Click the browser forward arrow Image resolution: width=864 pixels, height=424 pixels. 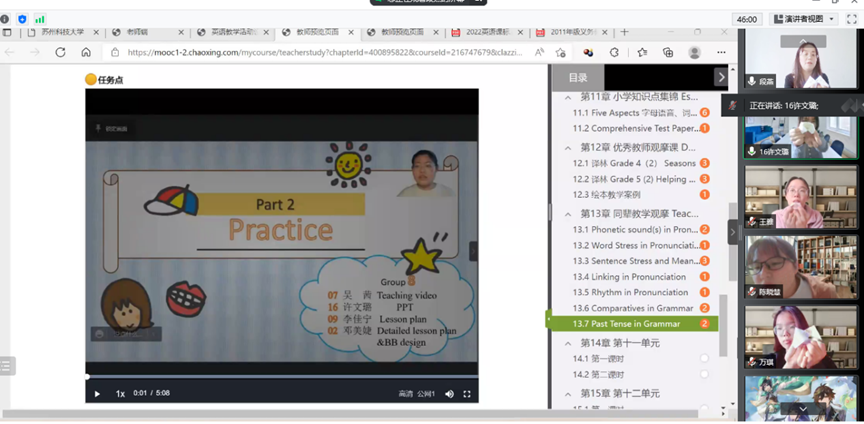35,52
